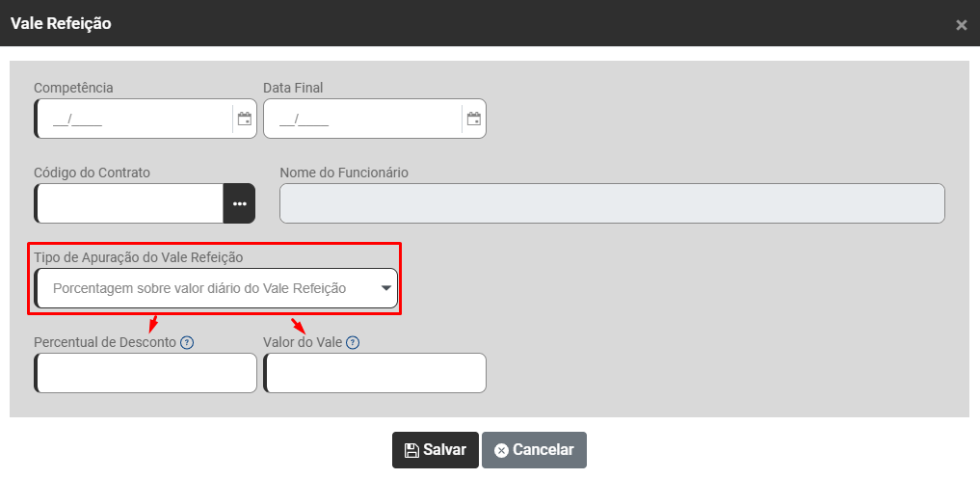Click the Código do Contrato label
980x479 pixels.
(92, 173)
